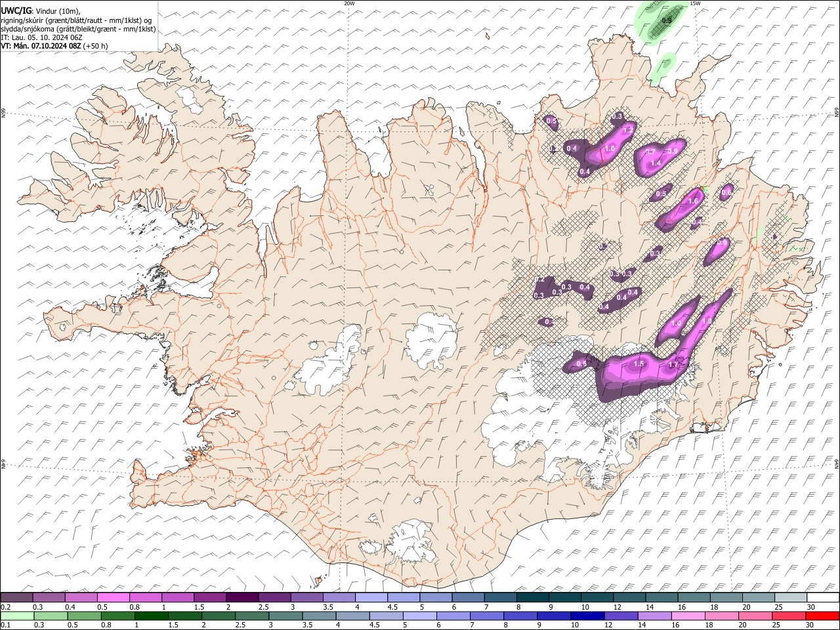Select the darkest green 1 swatch in lower legend

point(151,616)
